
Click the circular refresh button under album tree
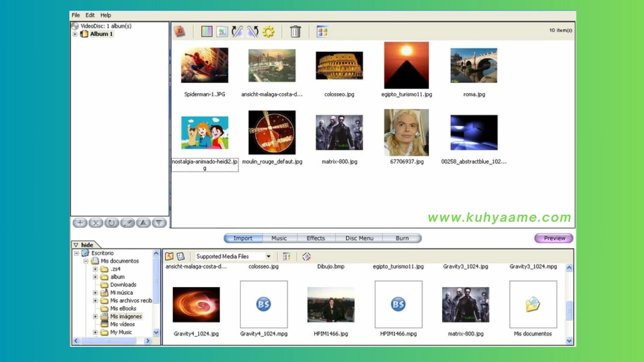111,223
